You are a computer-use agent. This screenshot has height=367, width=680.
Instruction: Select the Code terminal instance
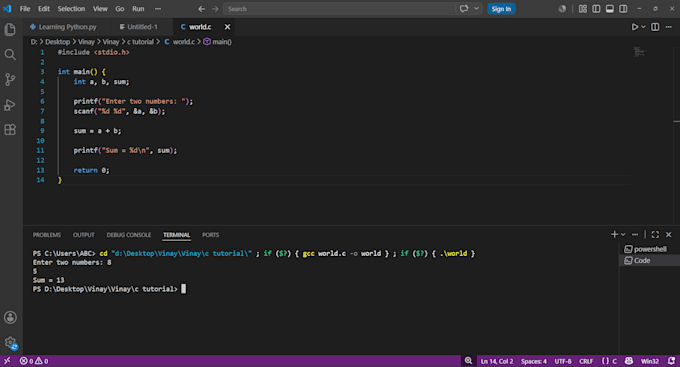point(650,260)
